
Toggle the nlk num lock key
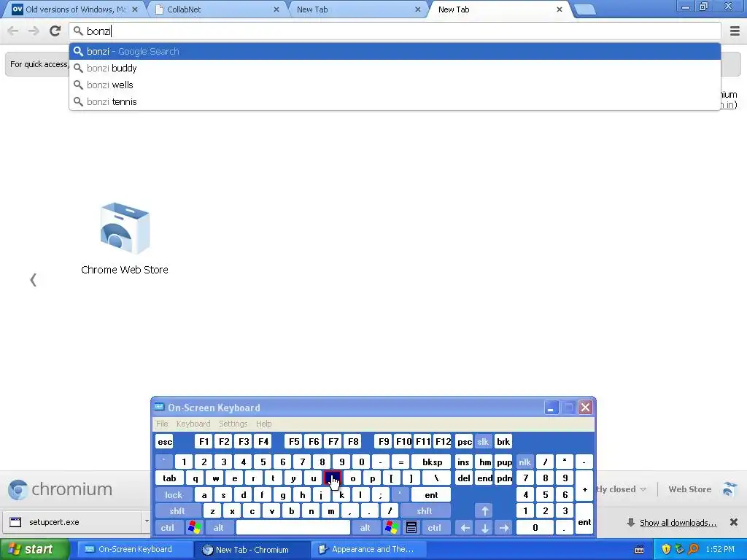point(525,462)
